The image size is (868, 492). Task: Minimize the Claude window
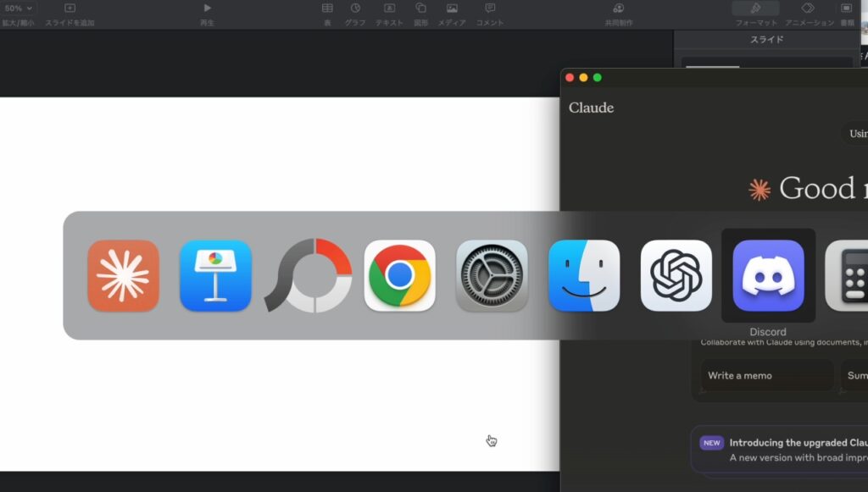tap(583, 77)
